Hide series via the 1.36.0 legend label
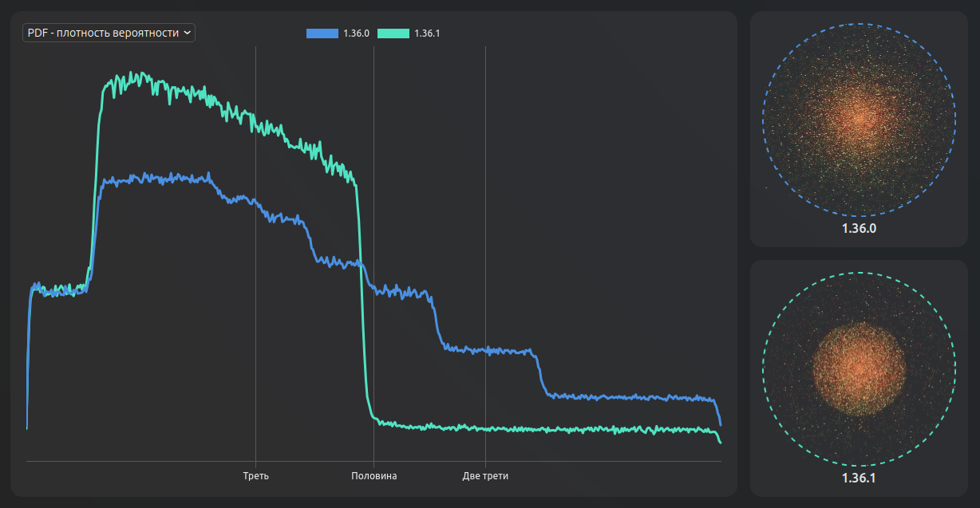The height and width of the screenshot is (508, 980). 356,33
